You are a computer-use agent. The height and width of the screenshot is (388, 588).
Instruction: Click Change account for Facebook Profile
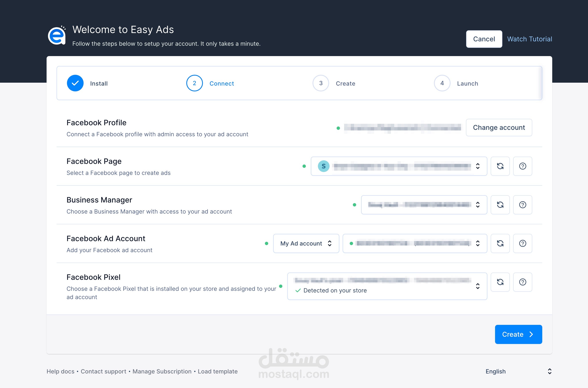[499, 128]
